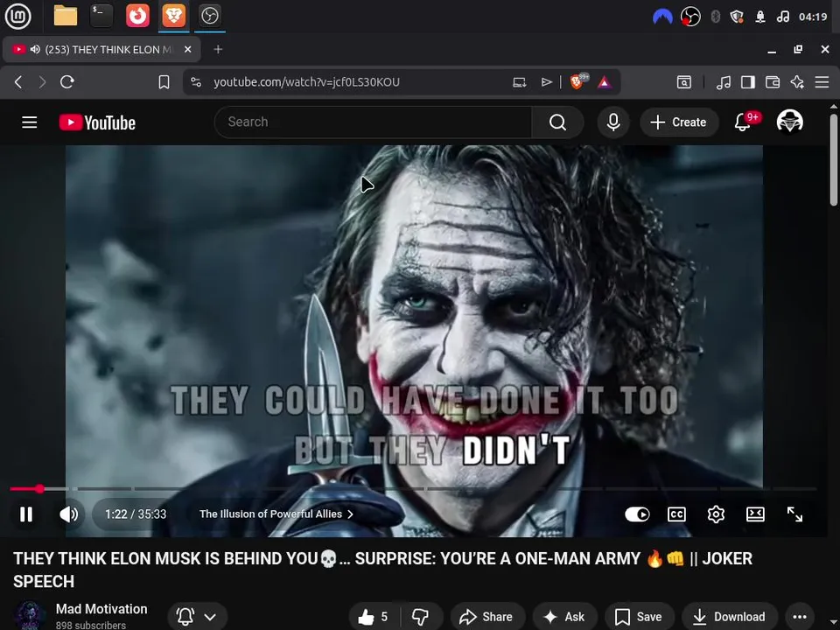Open the Create menu
The height and width of the screenshot is (630, 840).
(x=679, y=122)
